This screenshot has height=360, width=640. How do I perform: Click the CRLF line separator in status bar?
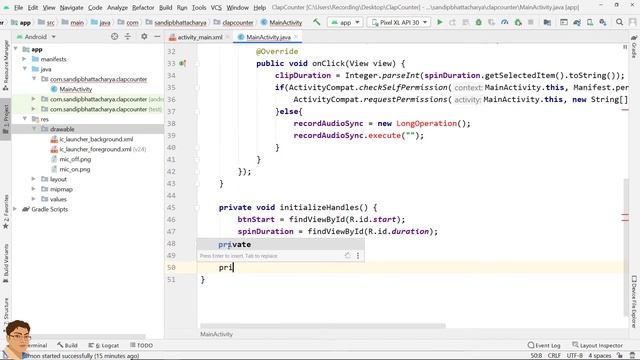(554, 356)
